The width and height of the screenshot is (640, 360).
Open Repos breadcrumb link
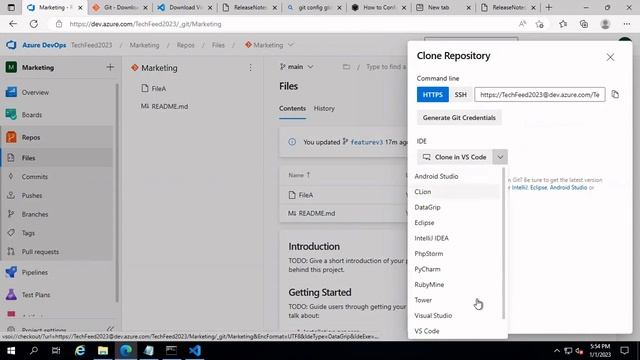185,45
